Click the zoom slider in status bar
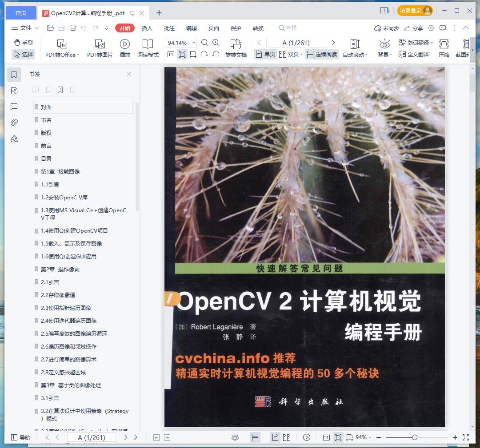Image resolution: width=480 pixels, height=448 pixels. coord(415,438)
